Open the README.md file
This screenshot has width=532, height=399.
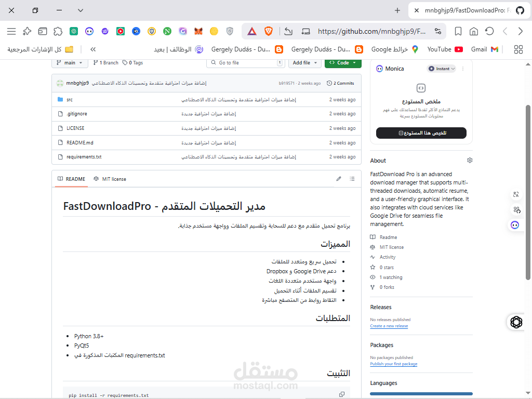pyautogui.click(x=79, y=142)
